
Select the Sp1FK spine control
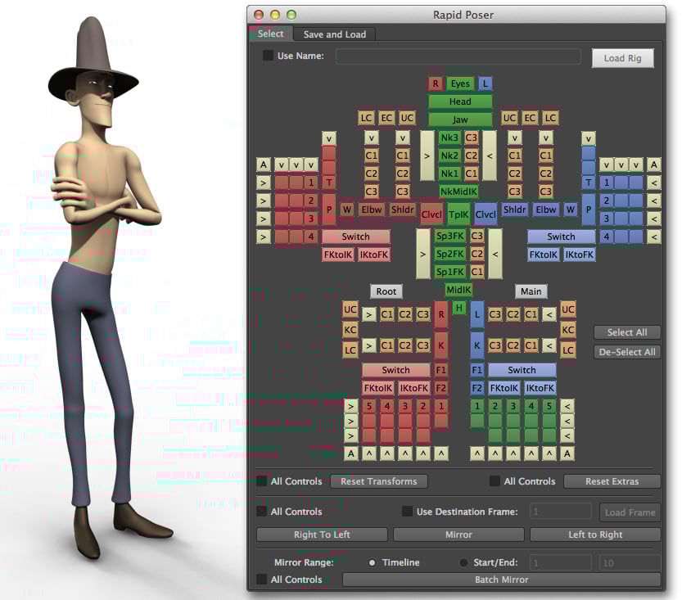point(450,272)
